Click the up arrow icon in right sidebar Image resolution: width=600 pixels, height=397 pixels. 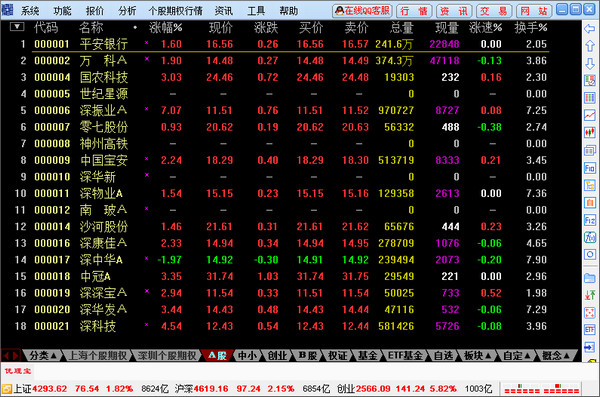tap(590, 46)
